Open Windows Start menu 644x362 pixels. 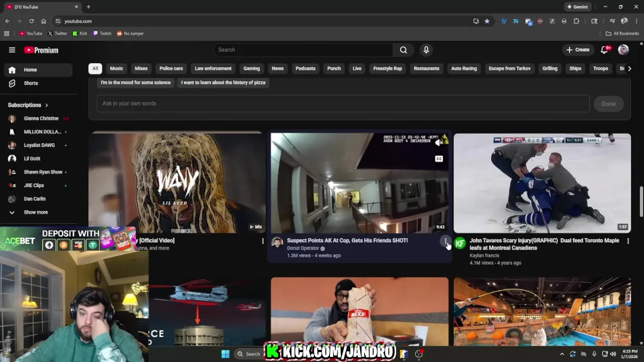(x=225, y=354)
